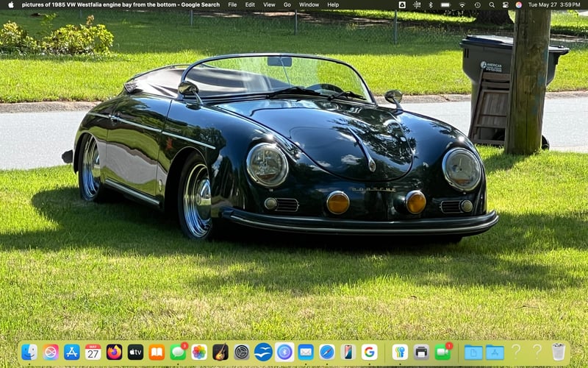Click the dotted grid menu bar icon

coord(417,5)
